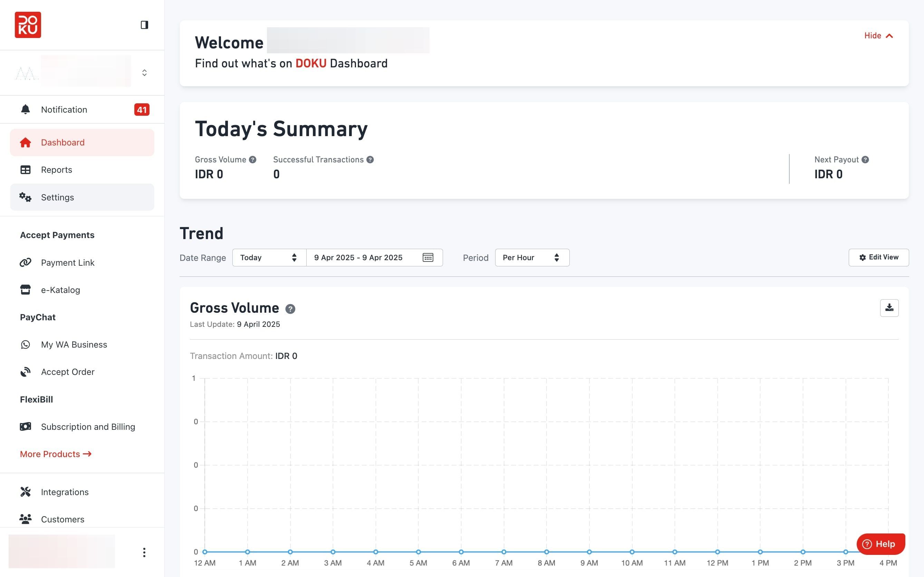This screenshot has height=577, width=924.
Task: Click the My WA Business WhatsApp icon
Action: point(25,344)
